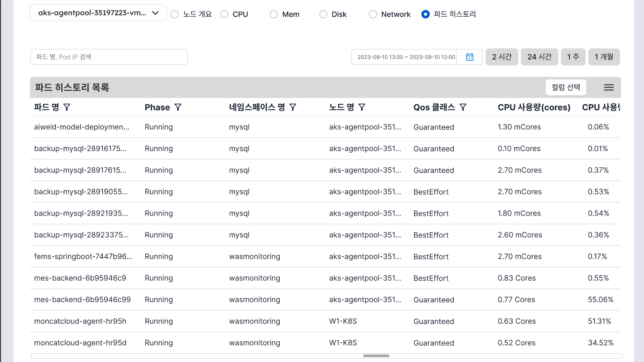Screen dimensions: 644x362
Task: Click 노드 명 column filter icon
Action: [362, 107]
